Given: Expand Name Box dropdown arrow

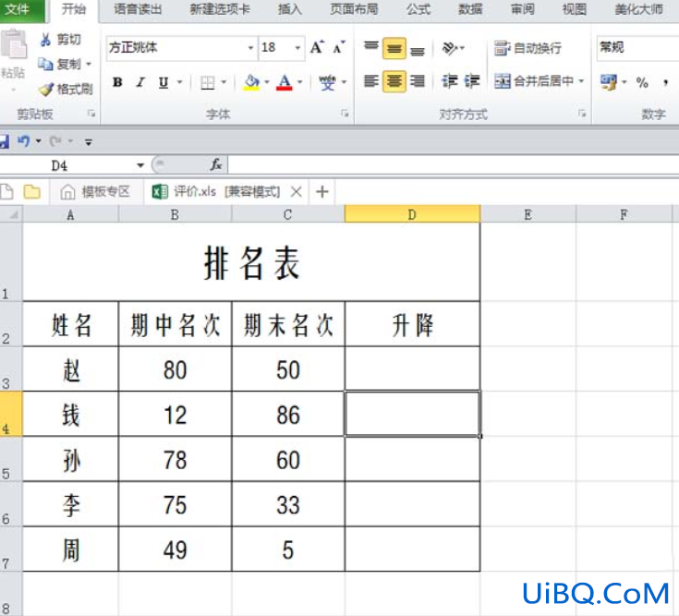Looking at the screenshot, I should click(x=140, y=165).
